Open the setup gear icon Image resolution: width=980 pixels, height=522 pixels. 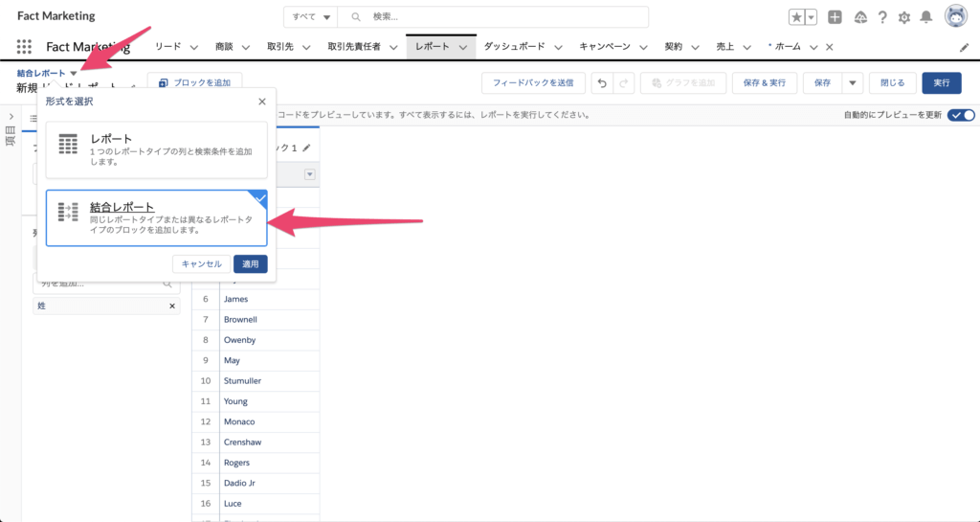(904, 17)
